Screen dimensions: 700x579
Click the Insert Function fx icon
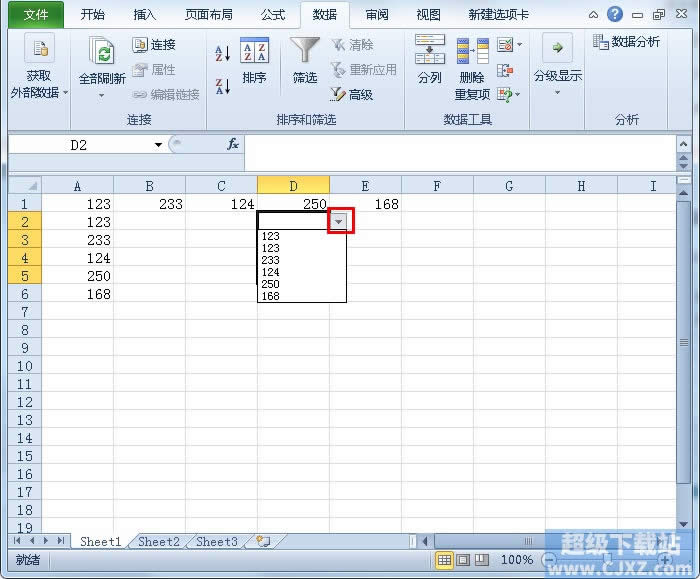click(x=233, y=144)
